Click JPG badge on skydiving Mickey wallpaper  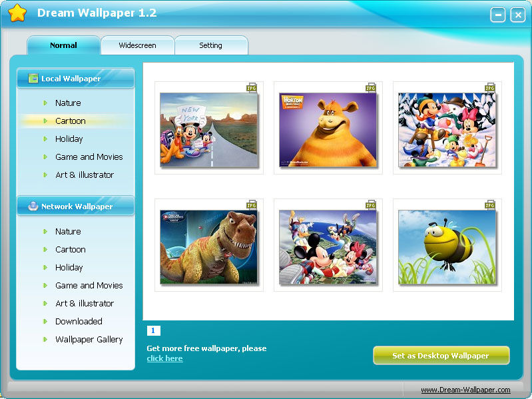click(x=371, y=205)
